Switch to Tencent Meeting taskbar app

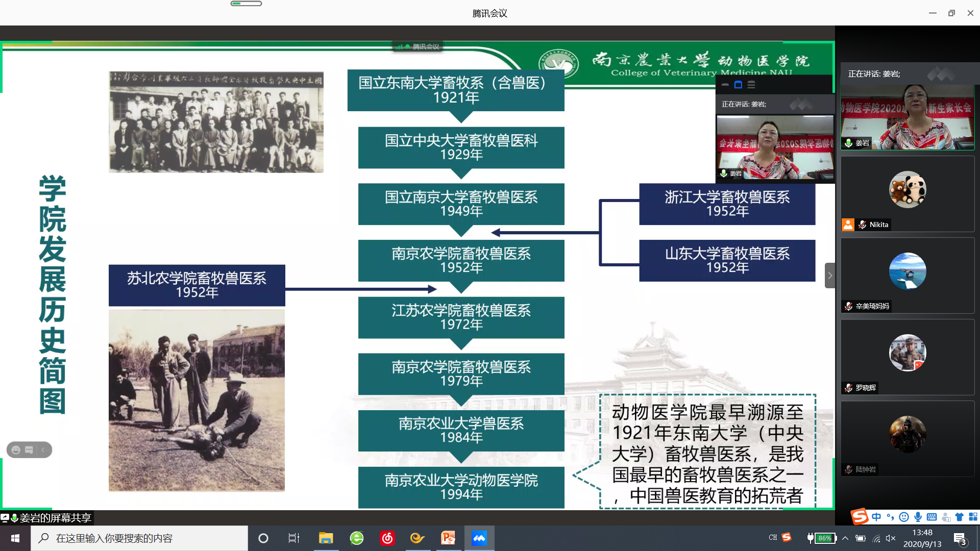click(479, 538)
